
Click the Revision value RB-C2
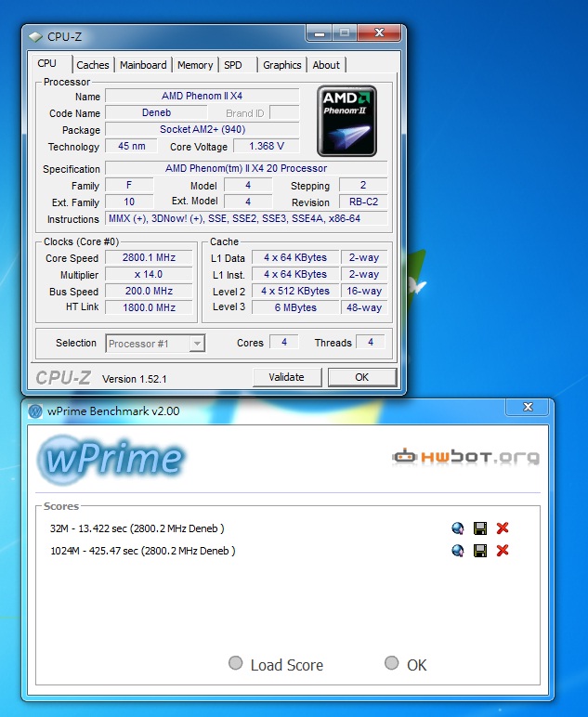coord(363,202)
